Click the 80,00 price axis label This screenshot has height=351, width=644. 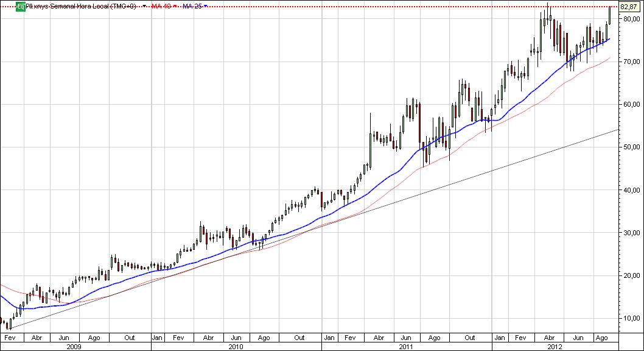pos(631,19)
